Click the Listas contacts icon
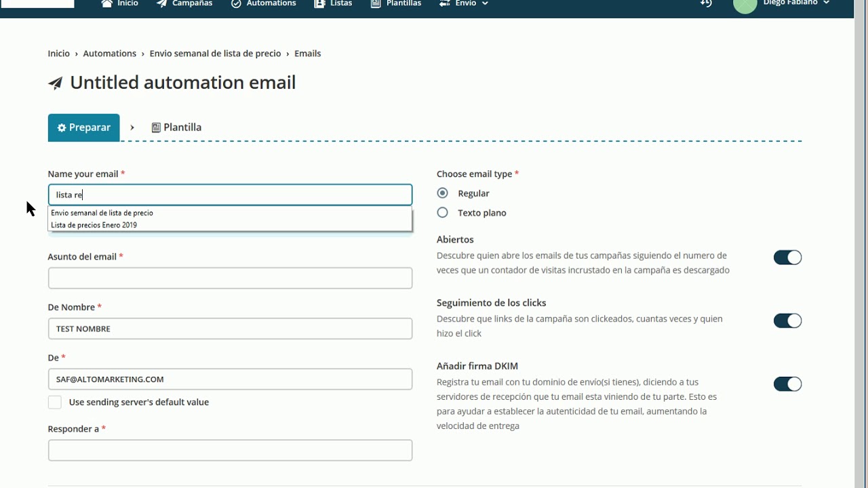 (319, 3)
